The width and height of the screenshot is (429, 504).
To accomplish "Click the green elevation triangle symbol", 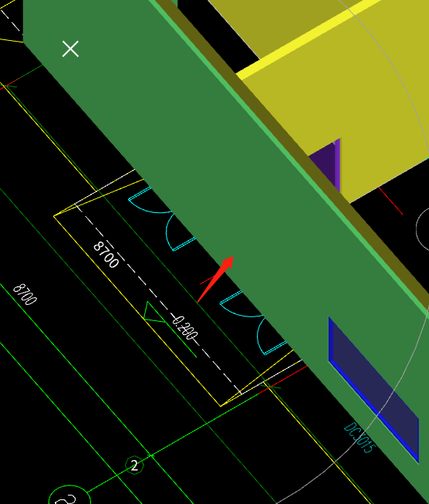I will 154,312.
